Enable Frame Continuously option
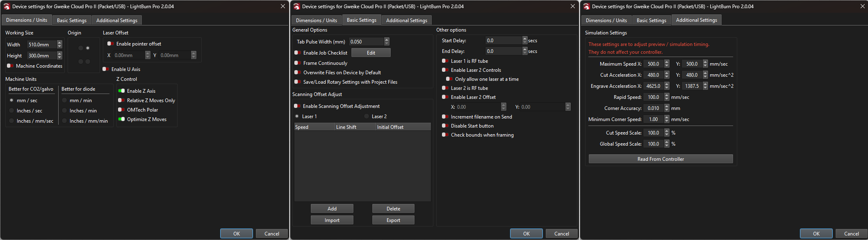Screen dimensions: 868x240 point(298,63)
